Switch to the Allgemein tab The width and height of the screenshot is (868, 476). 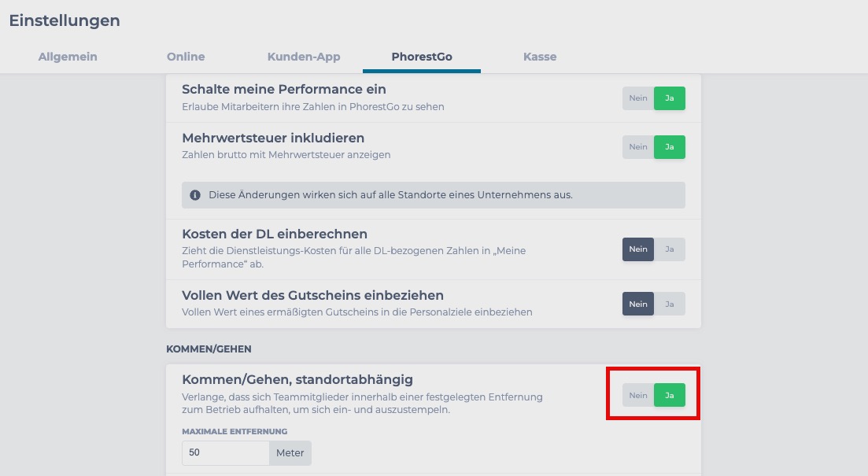(x=68, y=57)
